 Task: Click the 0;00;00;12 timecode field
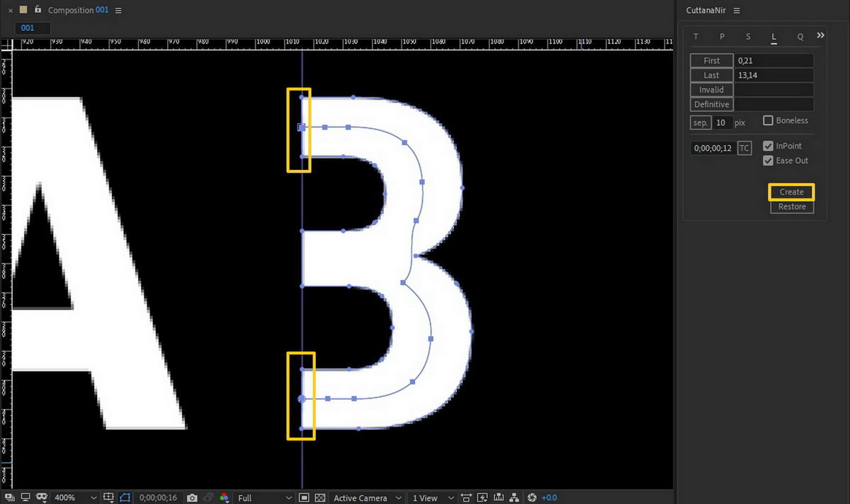coord(713,148)
